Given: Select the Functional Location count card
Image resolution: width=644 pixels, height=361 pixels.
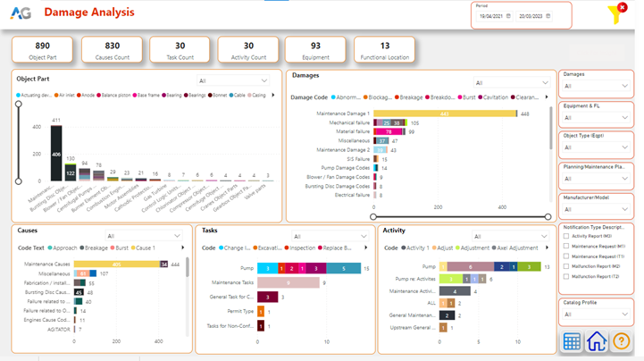Looking at the screenshot, I should (384, 50).
